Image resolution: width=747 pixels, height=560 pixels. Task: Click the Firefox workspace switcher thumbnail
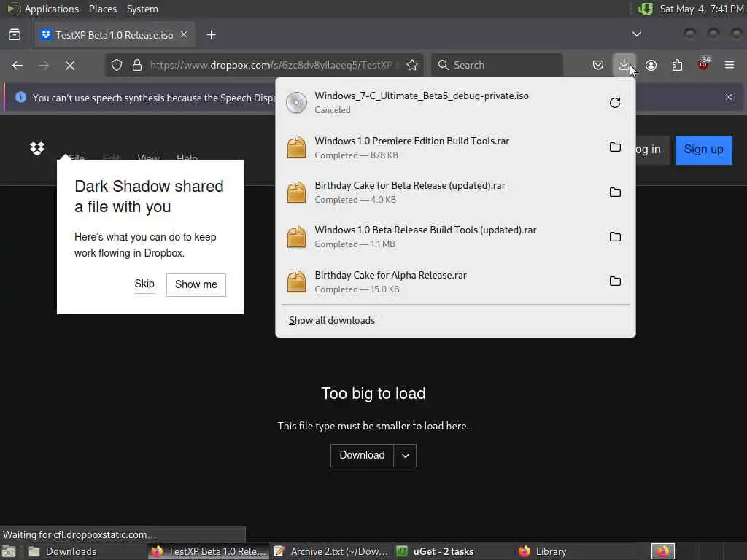click(x=662, y=551)
